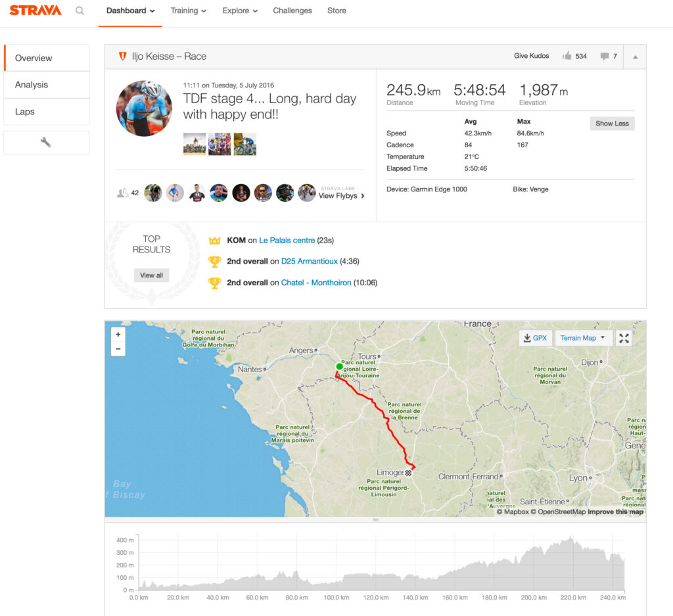673x616 pixels.
Task: Click the trophy icon for D25 Armantioux
Action: tap(215, 261)
